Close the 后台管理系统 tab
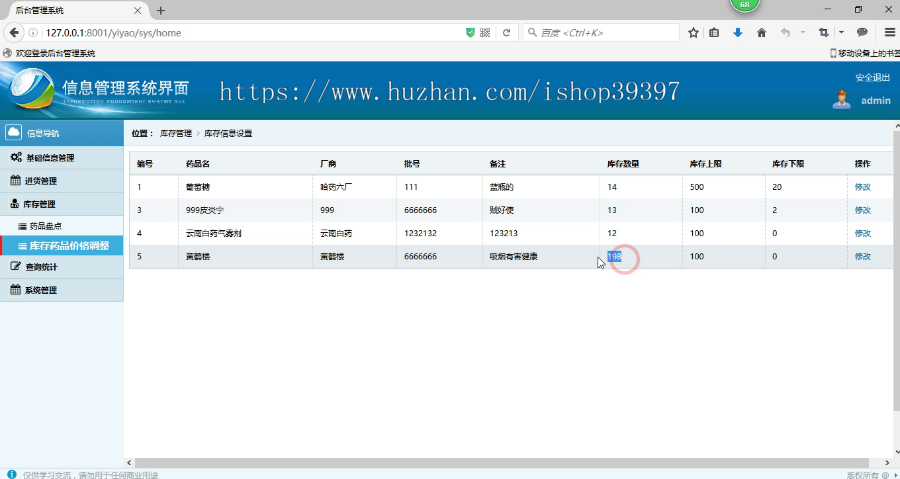Image resolution: width=900 pixels, height=479 pixels. (138, 10)
